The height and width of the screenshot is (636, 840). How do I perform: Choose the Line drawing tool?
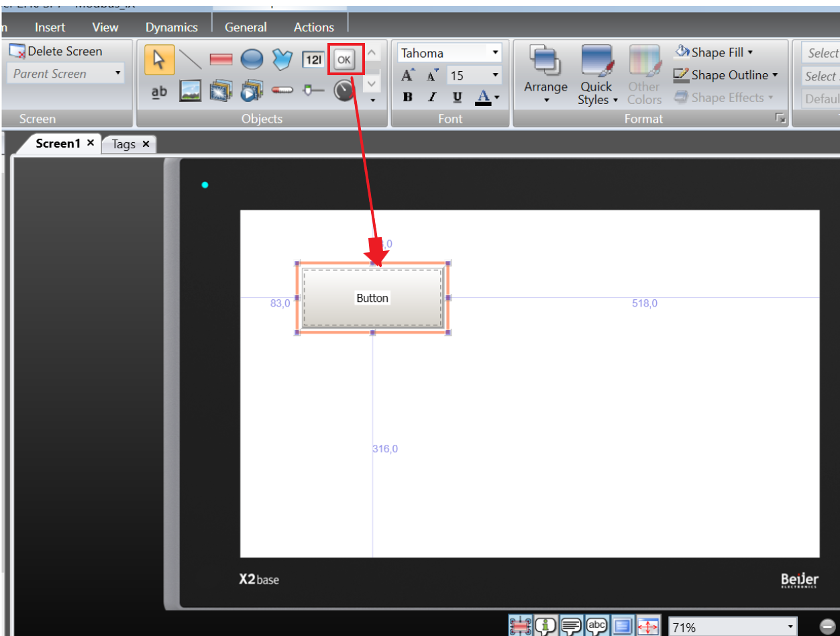tap(191, 60)
